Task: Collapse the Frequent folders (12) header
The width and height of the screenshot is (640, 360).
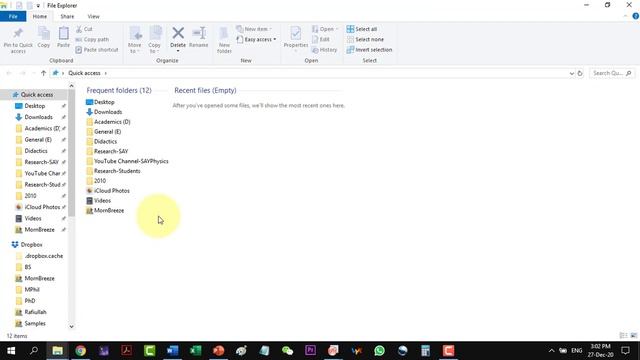Action: 119,90
